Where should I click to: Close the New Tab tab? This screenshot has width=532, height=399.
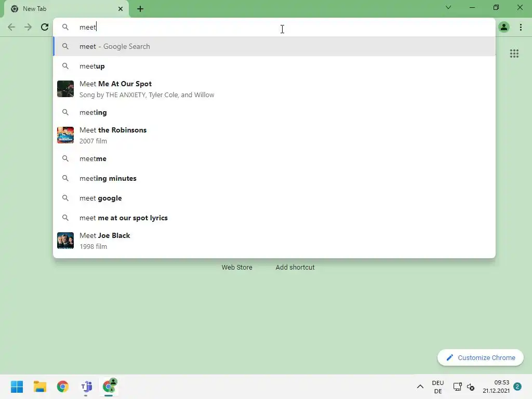pos(121,9)
